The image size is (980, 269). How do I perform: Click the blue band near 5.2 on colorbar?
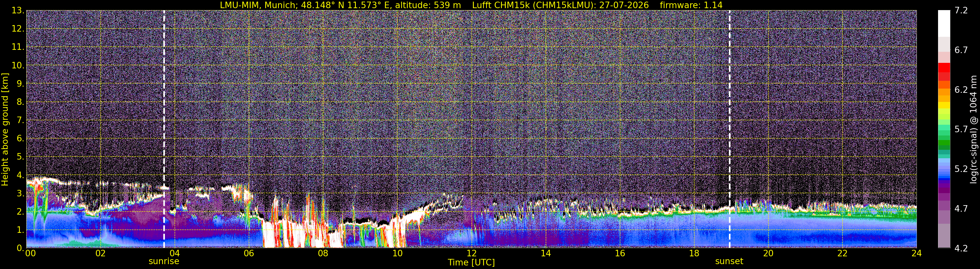click(944, 168)
